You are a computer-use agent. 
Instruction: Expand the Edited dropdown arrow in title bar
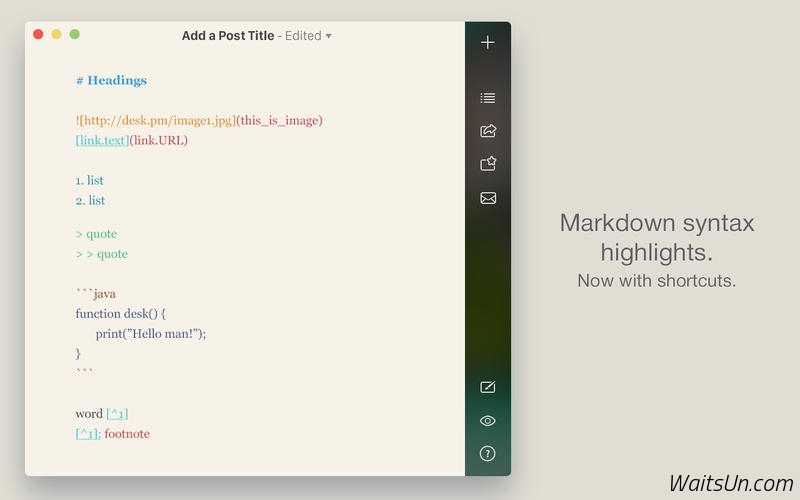pos(329,36)
